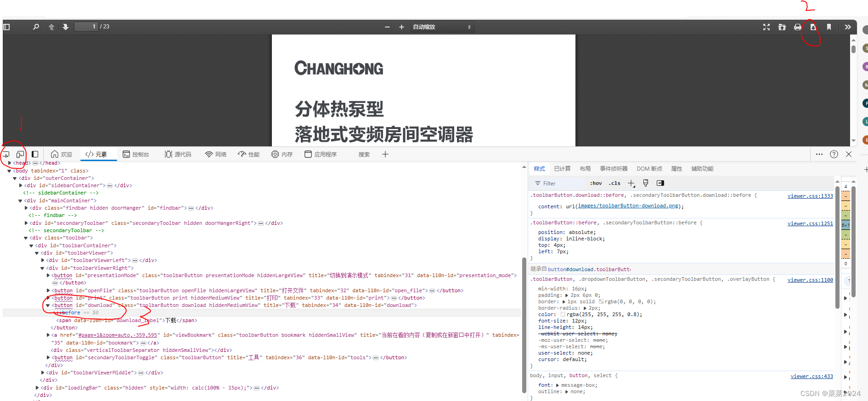This screenshot has height=401, width=868.
Task: Expand the padding shorthand property
Action: tap(567, 295)
